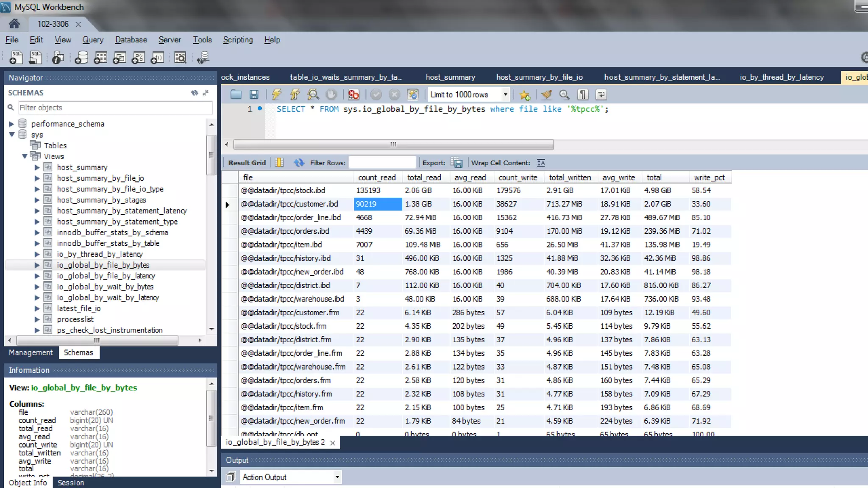
Task: Collapse the Views folder in sys schema
Action: pos(25,156)
